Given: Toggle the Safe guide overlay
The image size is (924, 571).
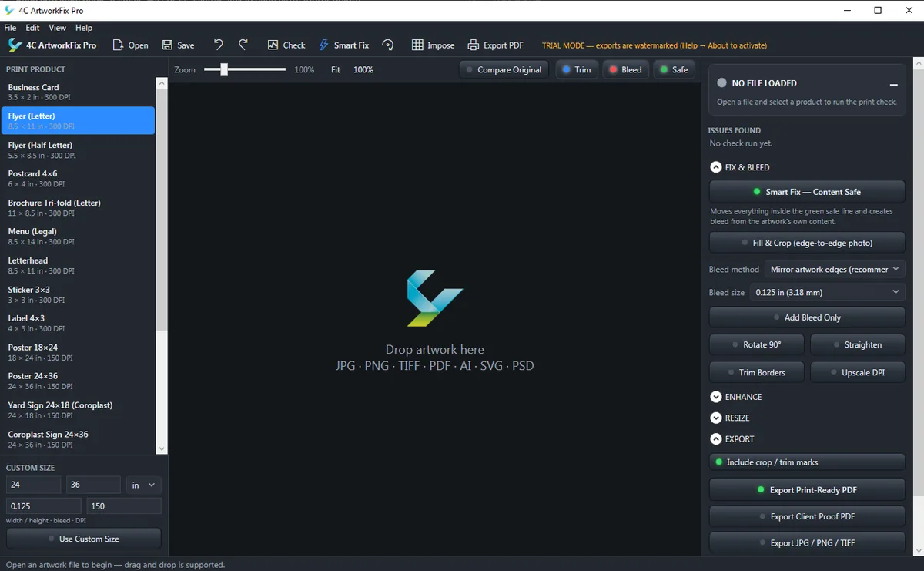Looking at the screenshot, I should click(674, 69).
